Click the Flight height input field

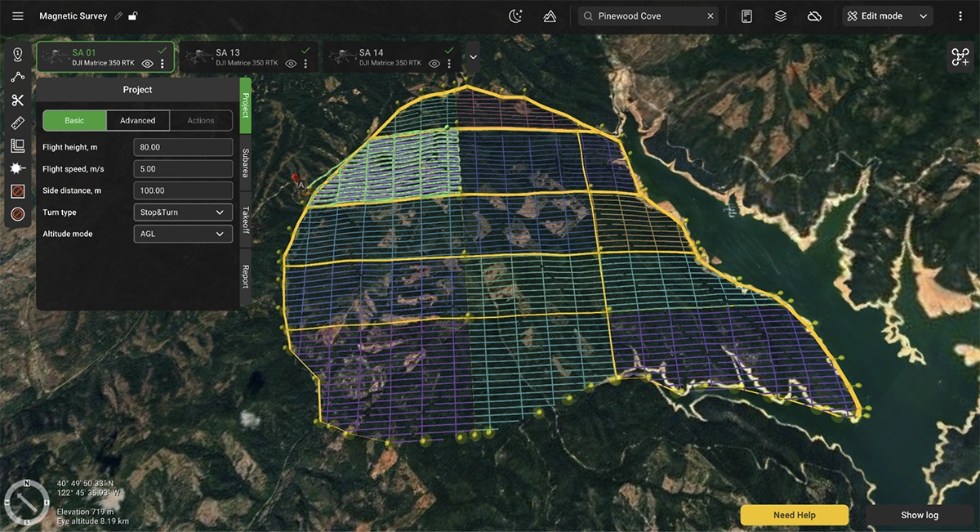point(183,147)
